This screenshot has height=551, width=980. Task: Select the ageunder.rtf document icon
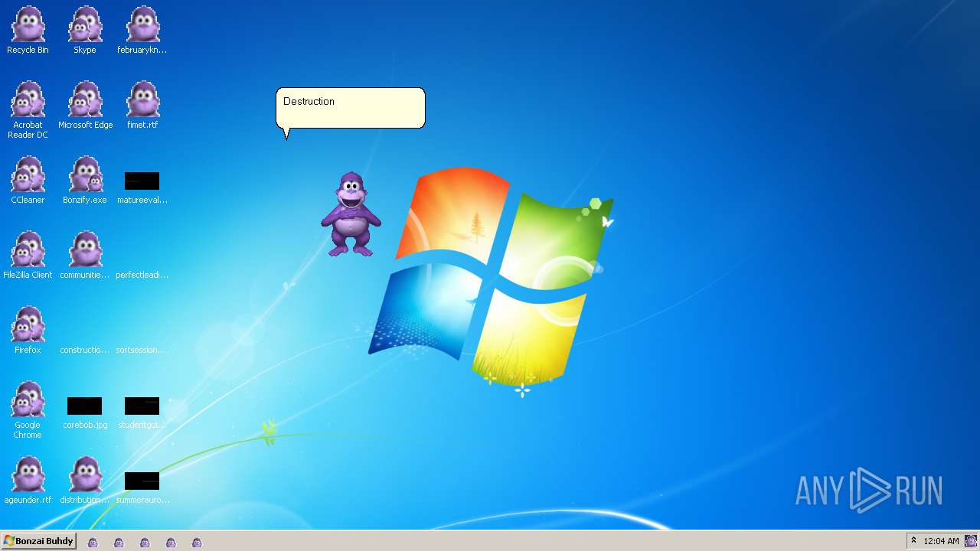point(28,481)
